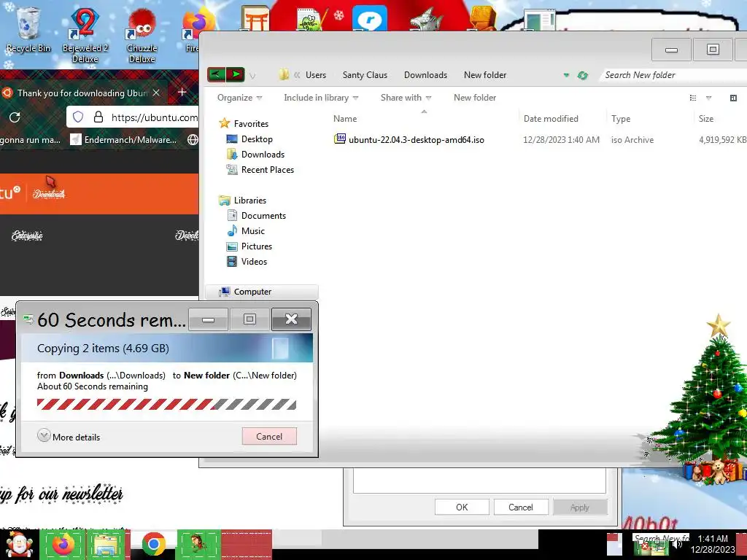Reload the Firefox page
The height and width of the screenshot is (560, 747).
[x=15, y=117]
